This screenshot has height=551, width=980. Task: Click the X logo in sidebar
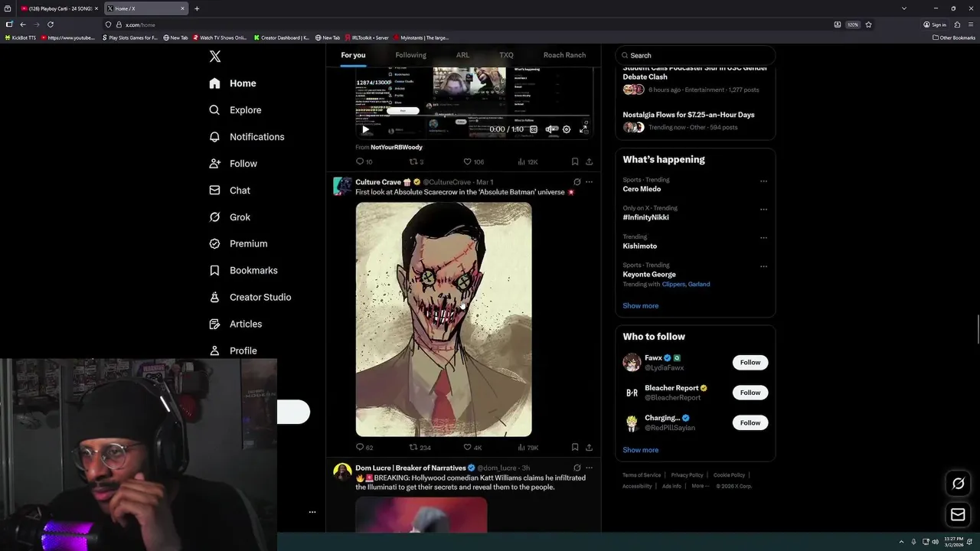(x=215, y=57)
